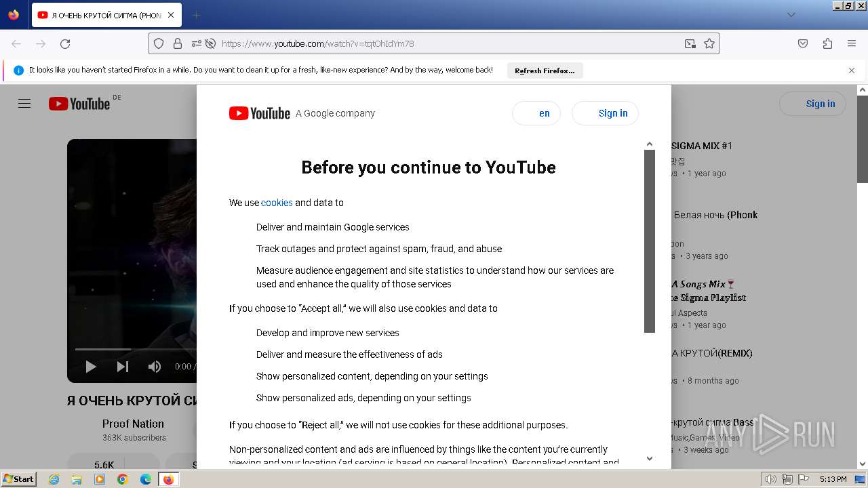Open the КРУТОЙ(REMIX) suggested video
Image resolution: width=868 pixels, height=488 pixels.
tap(712, 353)
